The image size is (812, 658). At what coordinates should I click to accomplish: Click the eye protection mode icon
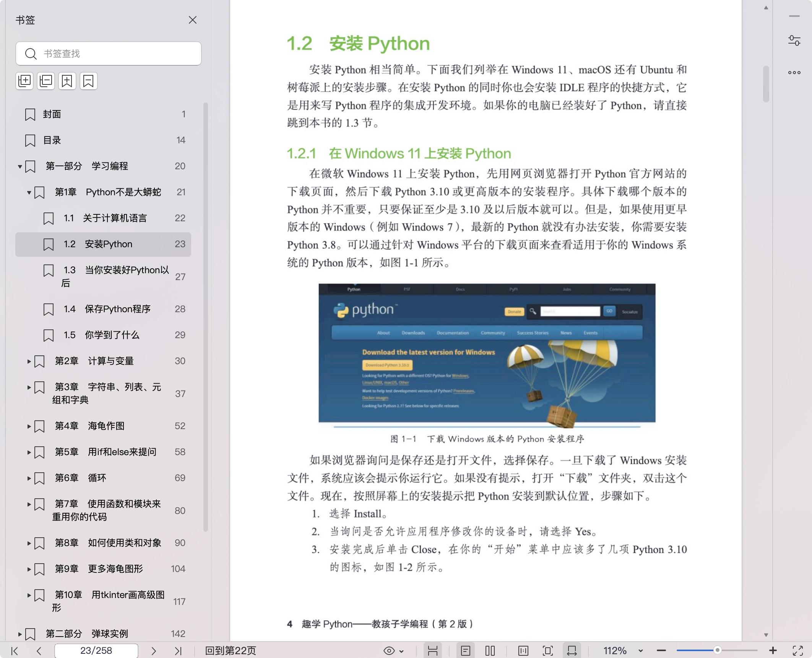click(389, 651)
